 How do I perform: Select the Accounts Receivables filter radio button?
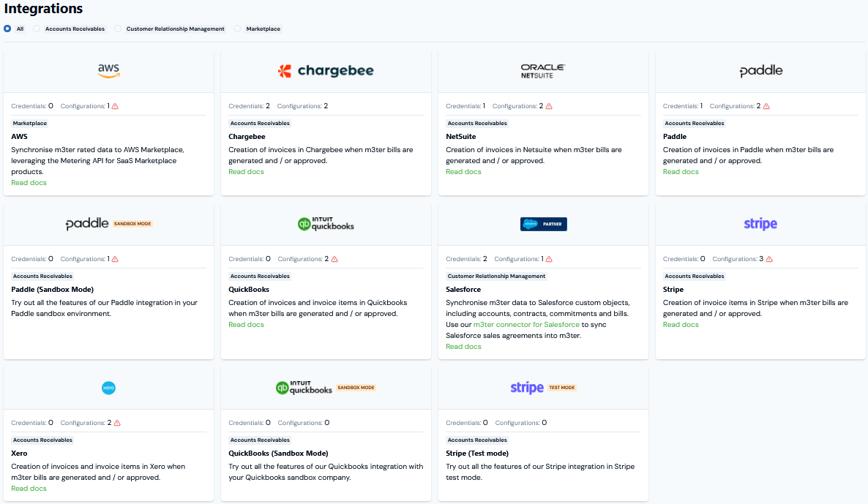pos(37,29)
